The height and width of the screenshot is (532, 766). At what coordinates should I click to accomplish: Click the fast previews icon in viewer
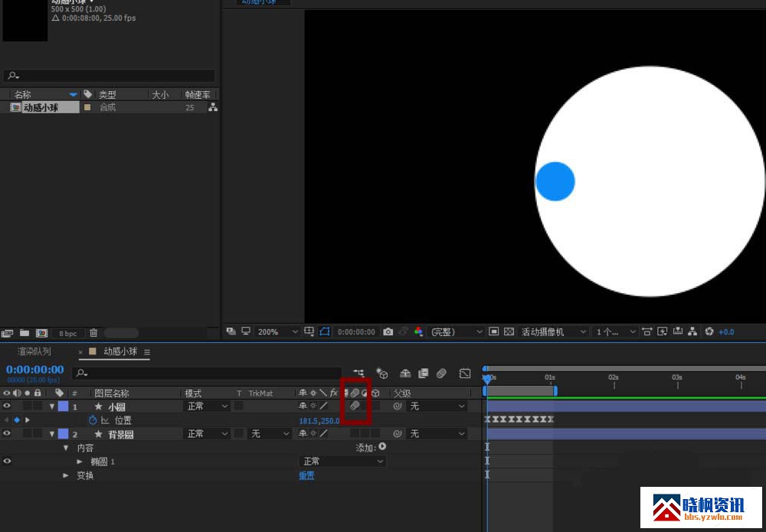pos(663,332)
